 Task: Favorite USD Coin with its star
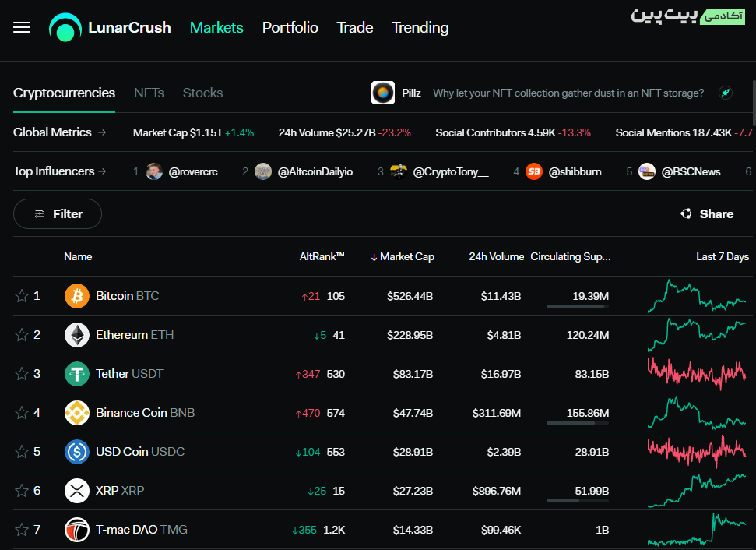coord(22,452)
